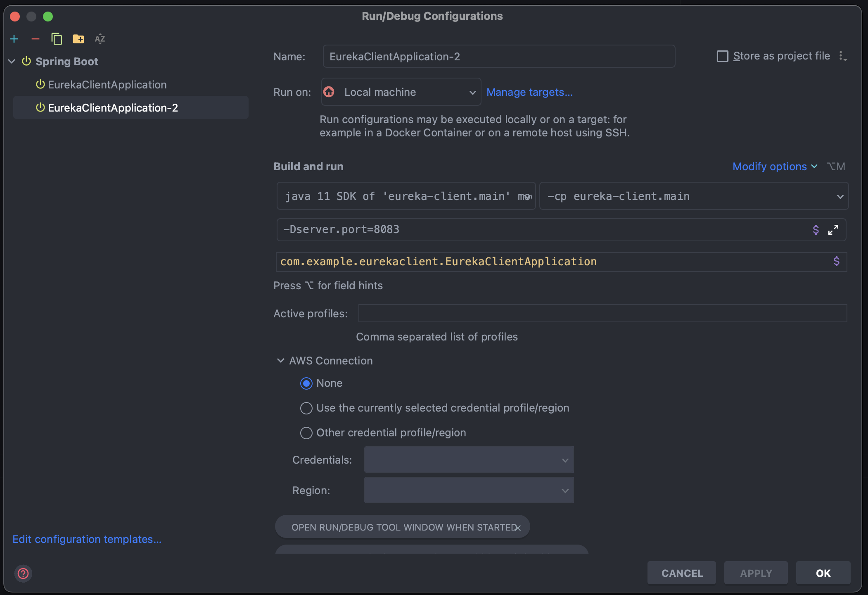868x595 pixels.
Task: Click the Sort Configurations alphabetically icon
Action: (x=100, y=39)
